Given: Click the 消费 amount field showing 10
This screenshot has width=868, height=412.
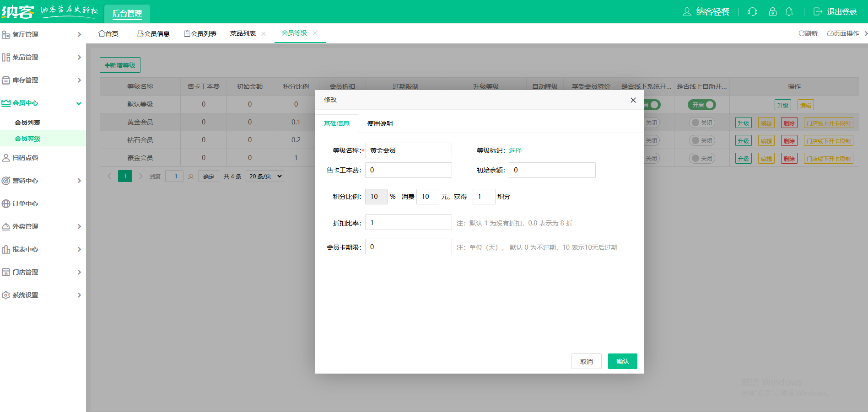Looking at the screenshot, I should click(x=427, y=197).
